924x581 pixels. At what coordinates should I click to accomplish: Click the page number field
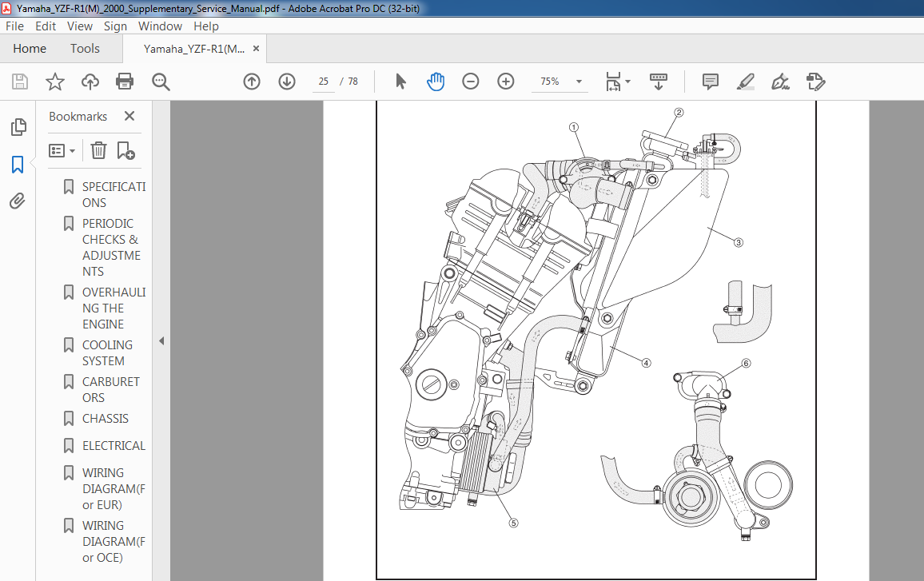click(324, 82)
